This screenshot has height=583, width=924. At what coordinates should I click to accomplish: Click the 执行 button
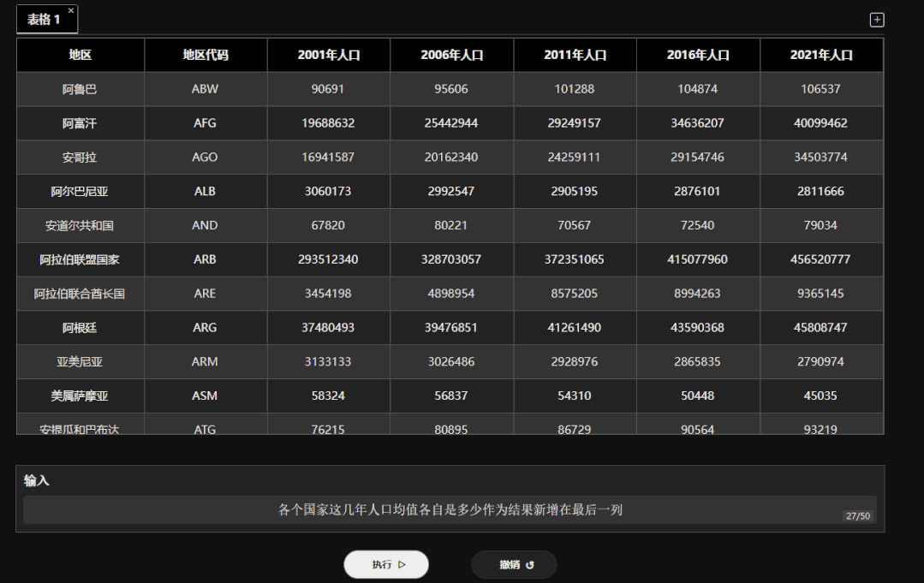click(x=386, y=564)
